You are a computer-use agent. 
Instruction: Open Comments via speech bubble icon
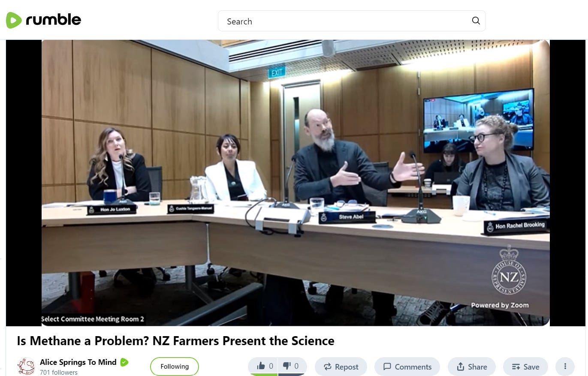tap(387, 367)
